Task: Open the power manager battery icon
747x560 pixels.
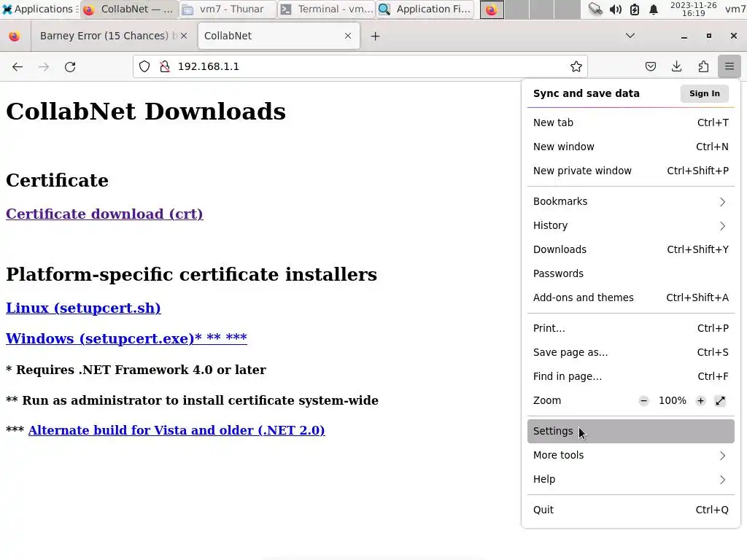Action: click(x=634, y=9)
